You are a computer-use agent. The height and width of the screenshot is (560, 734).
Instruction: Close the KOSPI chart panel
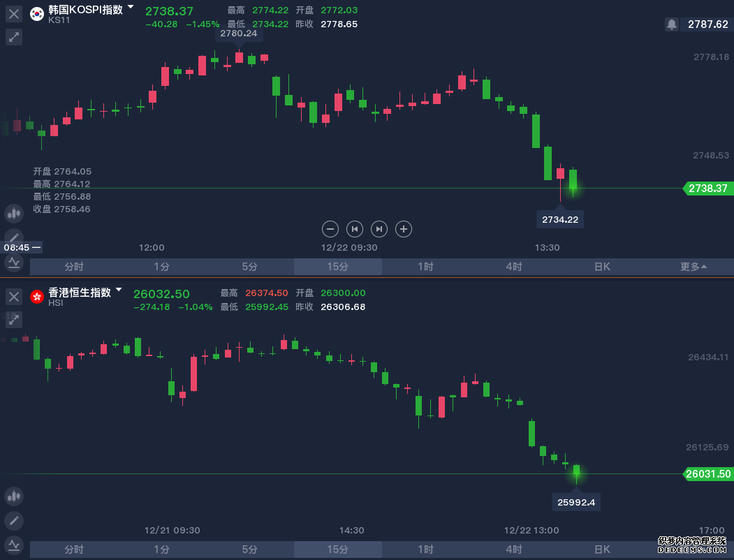point(14,14)
